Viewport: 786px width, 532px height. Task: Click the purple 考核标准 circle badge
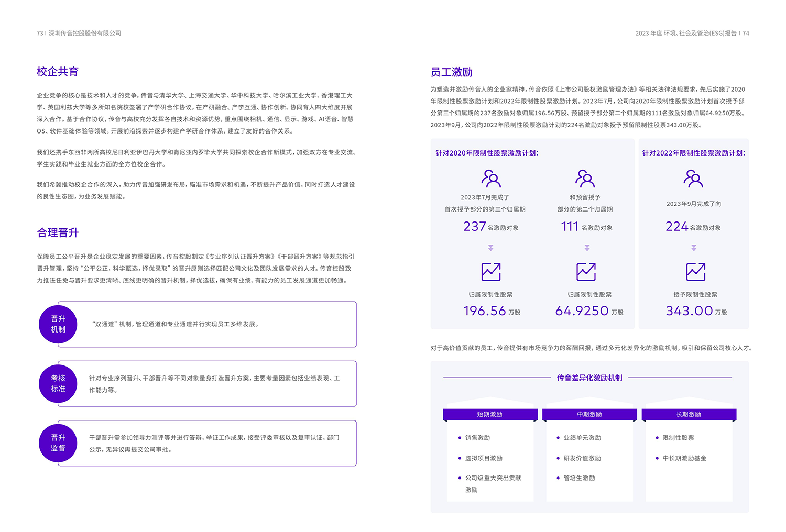click(58, 383)
